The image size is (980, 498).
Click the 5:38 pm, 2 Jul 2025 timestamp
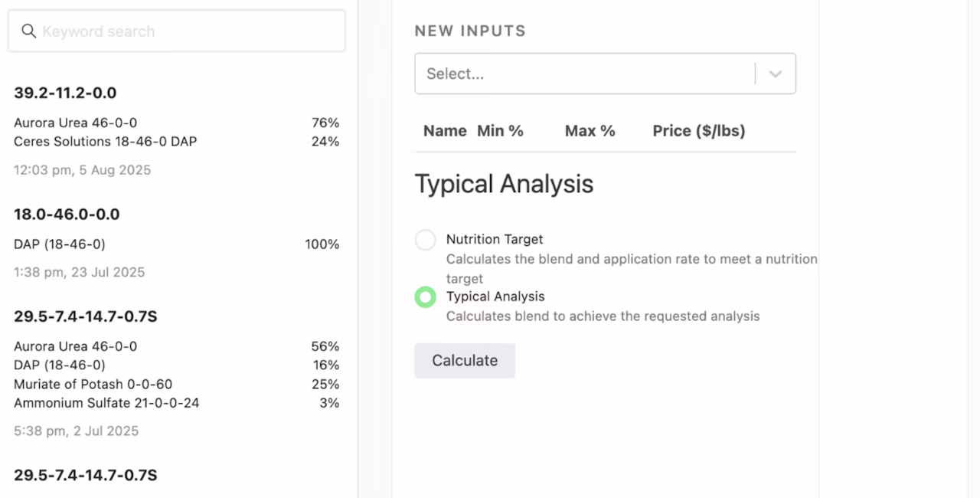coord(76,431)
